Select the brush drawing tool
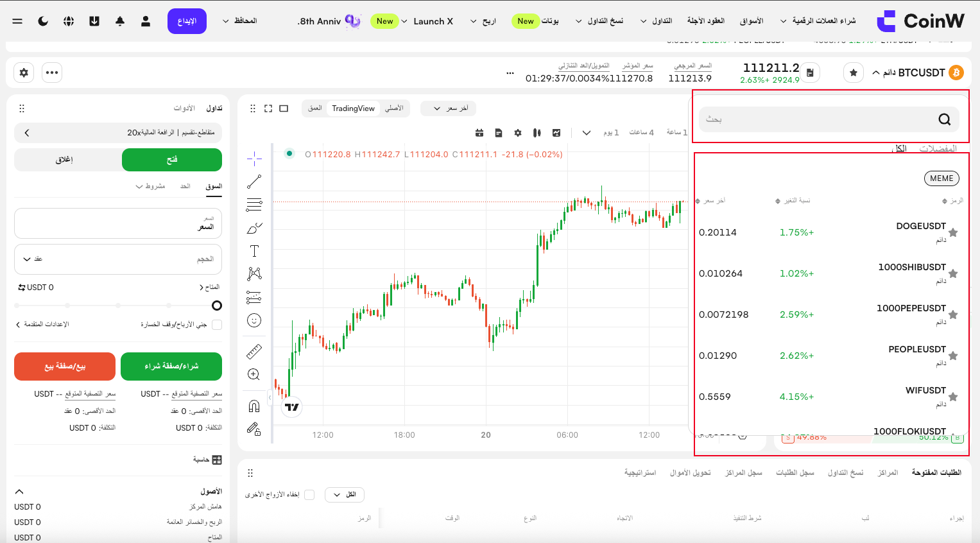The width and height of the screenshot is (980, 543). click(x=254, y=228)
